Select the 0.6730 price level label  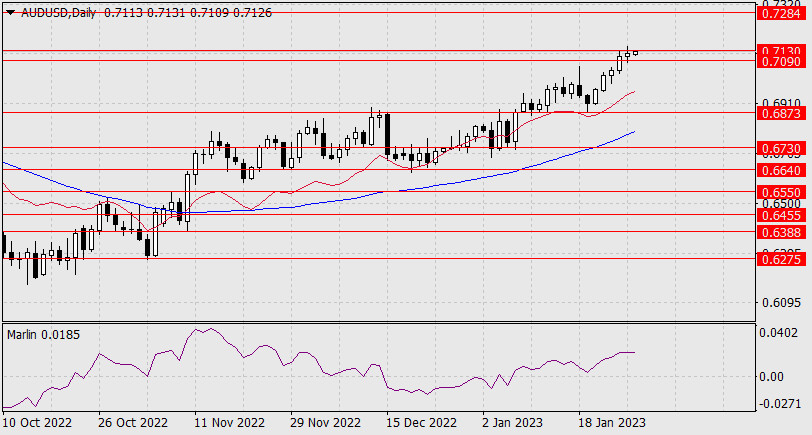(781, 149)
